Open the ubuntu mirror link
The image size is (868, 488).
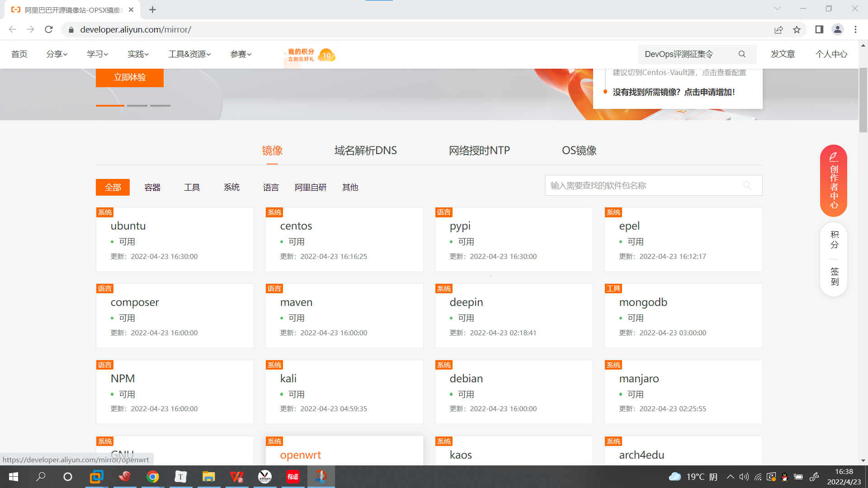pos(128,226)
